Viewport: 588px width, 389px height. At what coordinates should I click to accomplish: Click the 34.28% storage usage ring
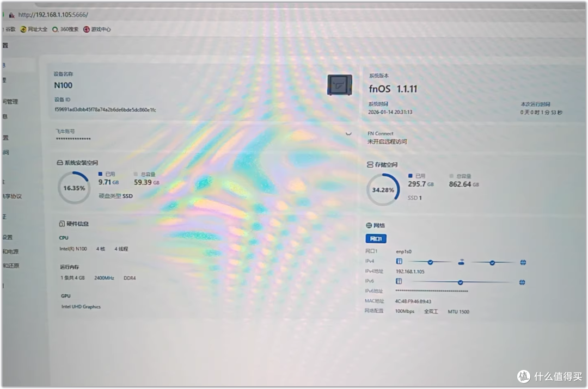click(x=383, y=190)
